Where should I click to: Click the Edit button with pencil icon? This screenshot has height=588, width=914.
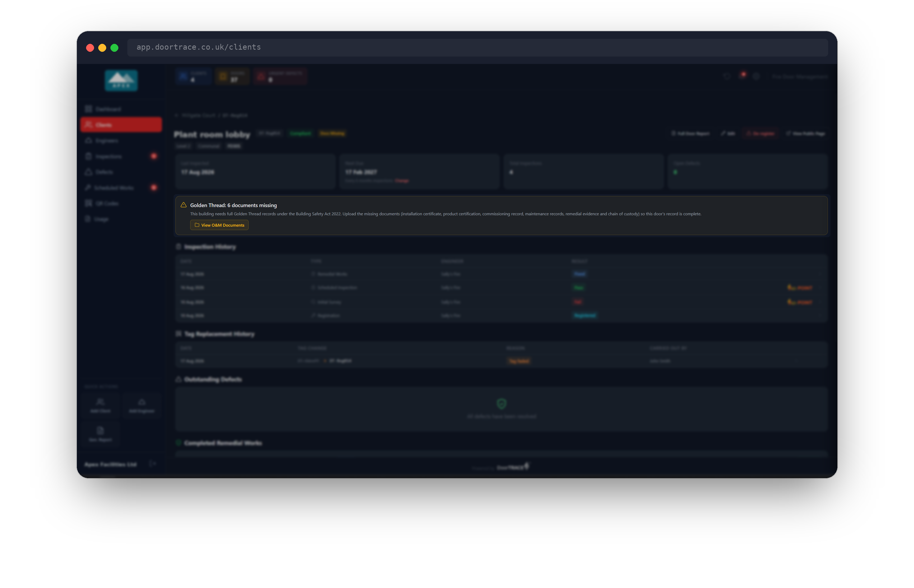coord(728,134)
